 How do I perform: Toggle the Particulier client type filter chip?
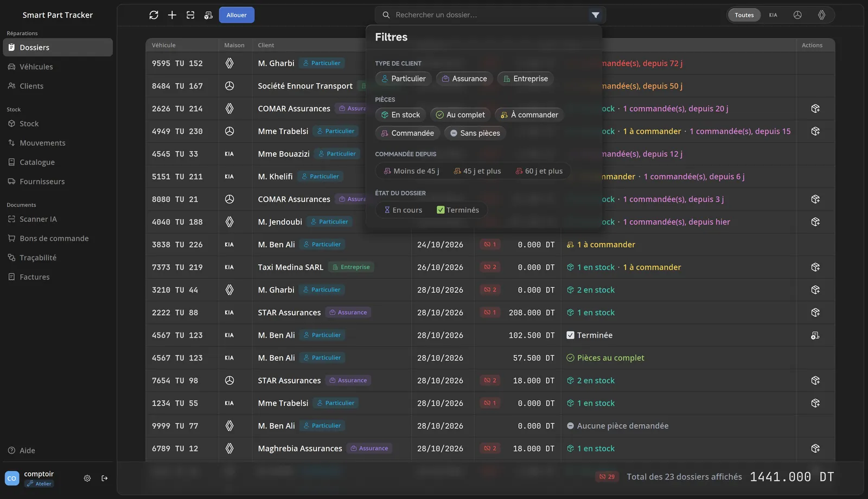404,79
